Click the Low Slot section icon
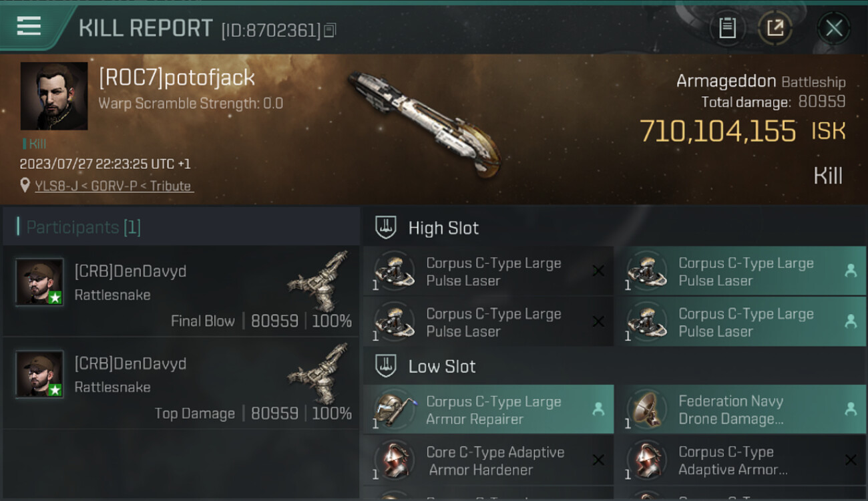 coord(386,365)
